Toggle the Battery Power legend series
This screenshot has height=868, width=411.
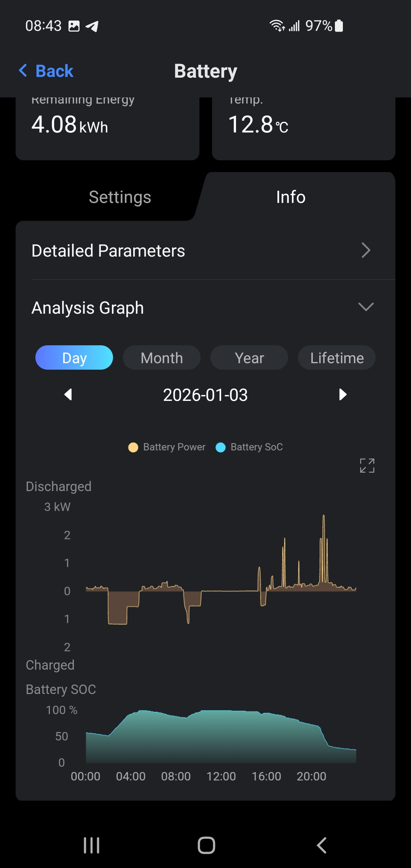[167, 447]
